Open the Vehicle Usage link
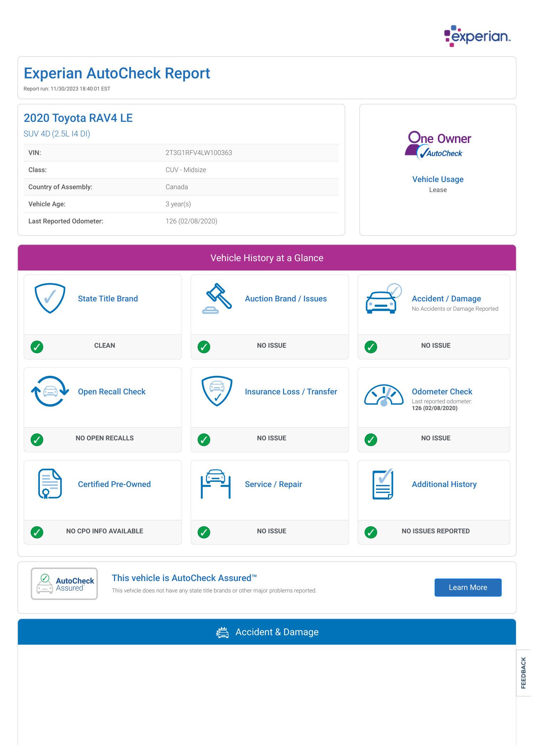Image resolution: width=534 pixels, height=756 pixels. pyautogui.click(x=438, y=179)
